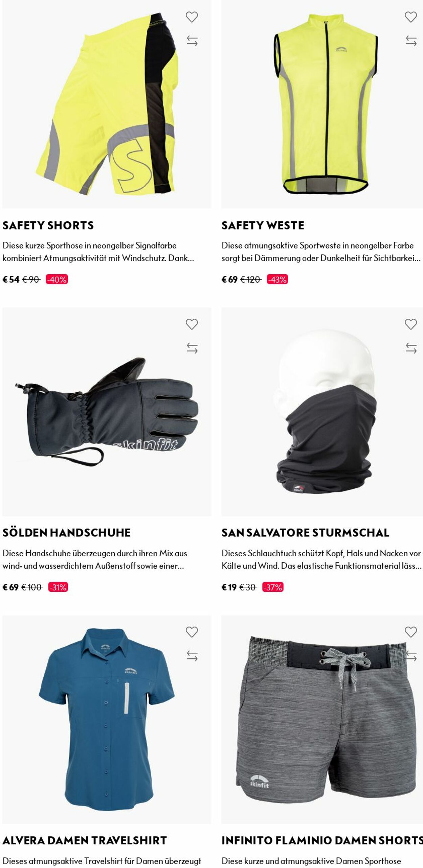Image resolution: width=423 pixels, height=868 pixels.
Task: Favorite the Safety Weste with heart icon
Action: 410,17
